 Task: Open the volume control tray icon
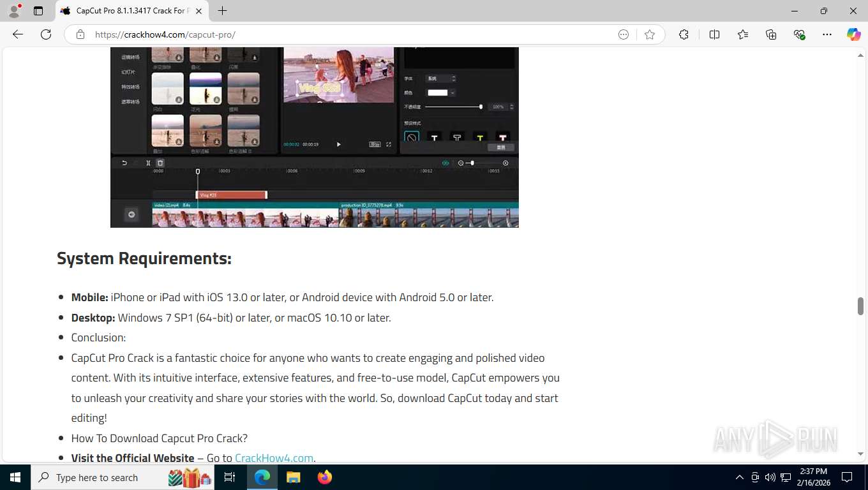pyautogui.click(x=770, y=477)
